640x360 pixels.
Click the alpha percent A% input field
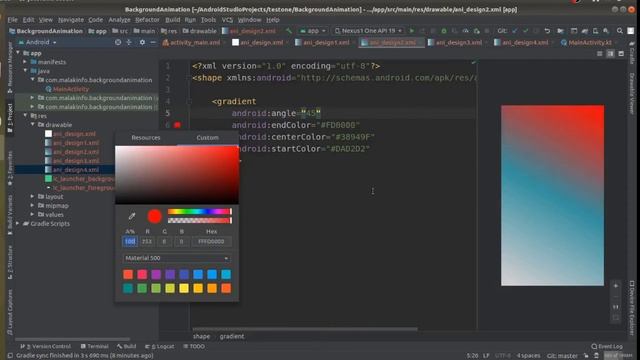click(x=130, y=242)
